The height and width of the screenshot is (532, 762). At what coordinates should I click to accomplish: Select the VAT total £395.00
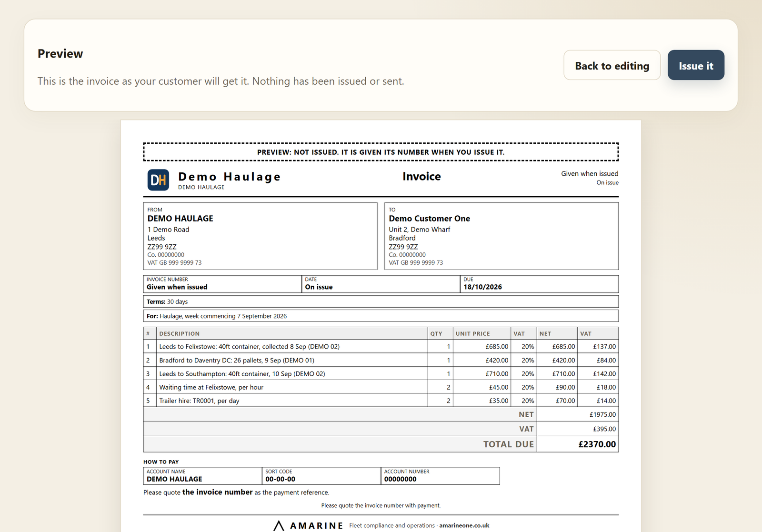604,429
